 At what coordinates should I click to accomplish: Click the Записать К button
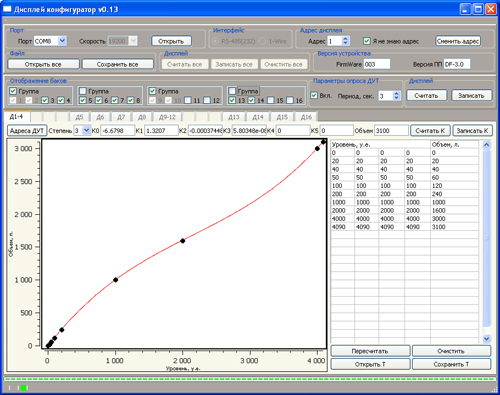[472, 131]
